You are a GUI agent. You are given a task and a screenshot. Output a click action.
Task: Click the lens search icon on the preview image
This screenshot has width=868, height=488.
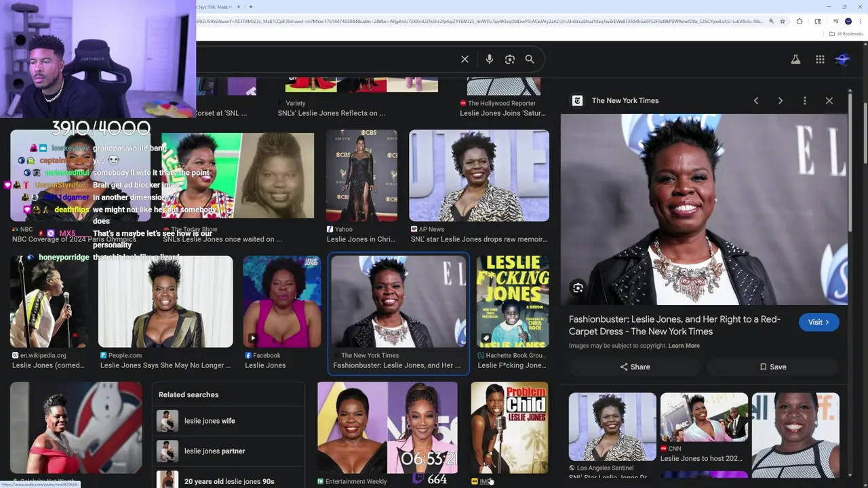tap(578, 288)
